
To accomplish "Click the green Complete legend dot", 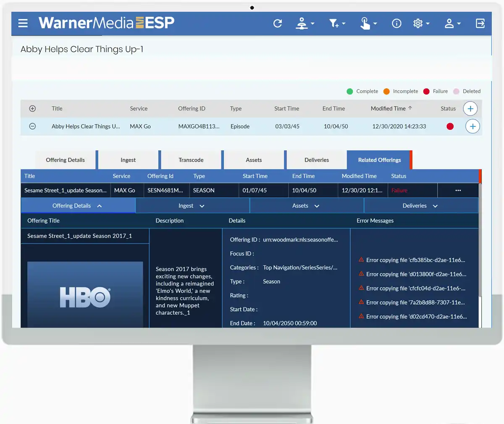I will pyautogui.click(x=350, y=91).
